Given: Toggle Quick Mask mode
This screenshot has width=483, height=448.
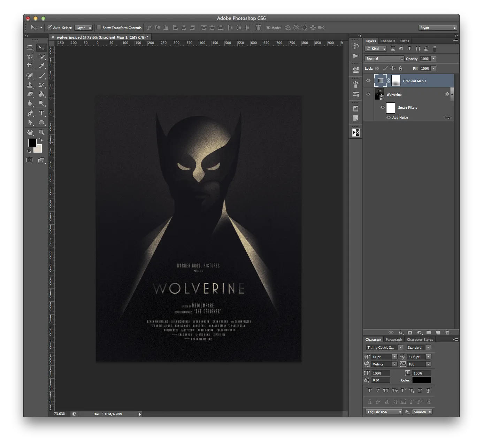Looking at the screenshot, I should pyautogui.click(x=30, y=160).
